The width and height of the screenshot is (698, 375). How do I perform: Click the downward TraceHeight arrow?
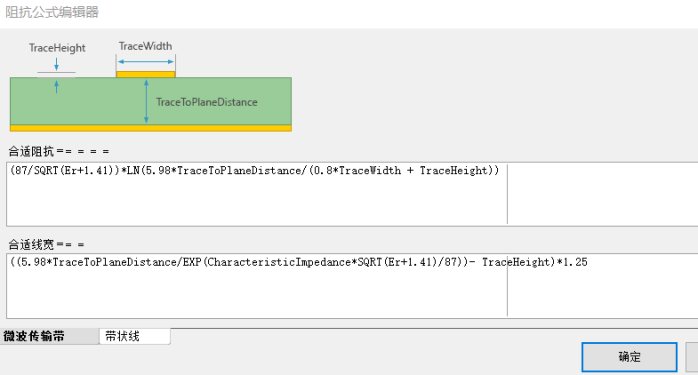click(x=57, y=63)
